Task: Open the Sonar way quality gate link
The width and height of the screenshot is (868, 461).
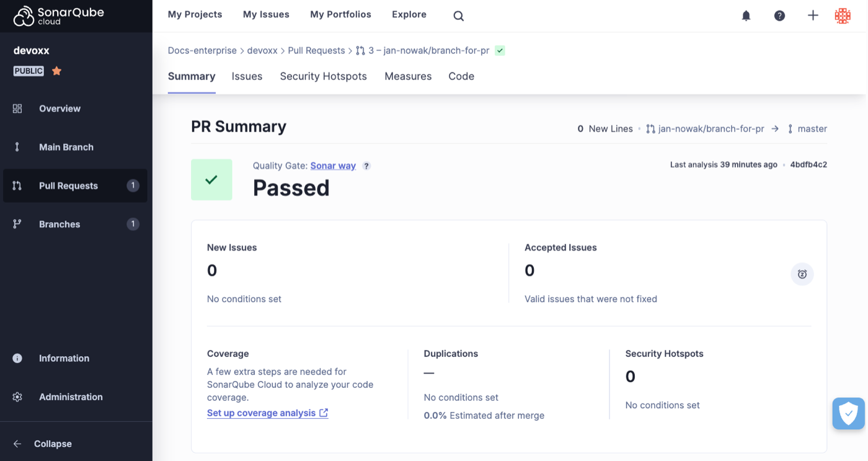Action: tap(333, 166)
